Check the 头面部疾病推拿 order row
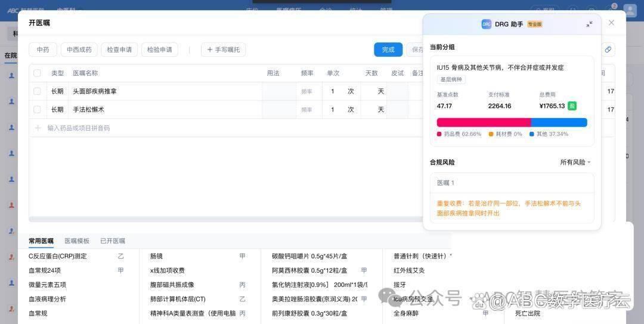Image resolution: width=644 pixels, height=324 pixels. pyautogui.click(x=37, y=91)
